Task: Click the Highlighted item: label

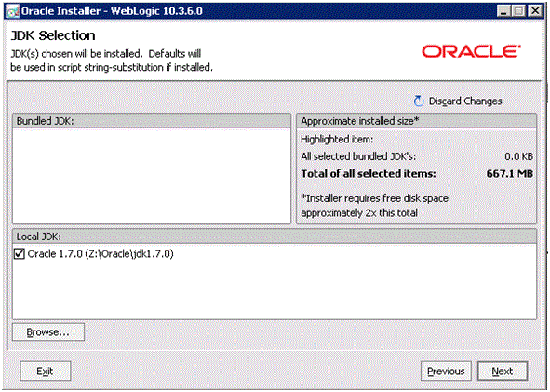Action: (337, 140)
